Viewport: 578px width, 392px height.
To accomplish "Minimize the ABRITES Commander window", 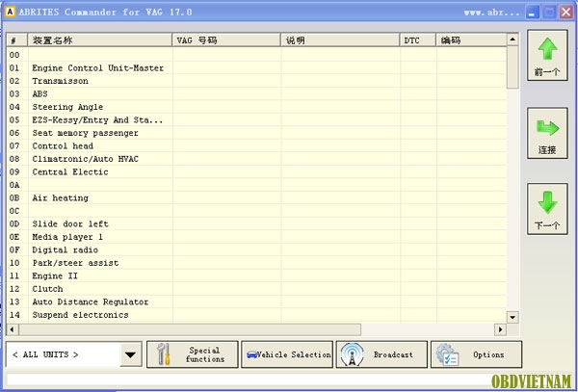I will [532, 13].
